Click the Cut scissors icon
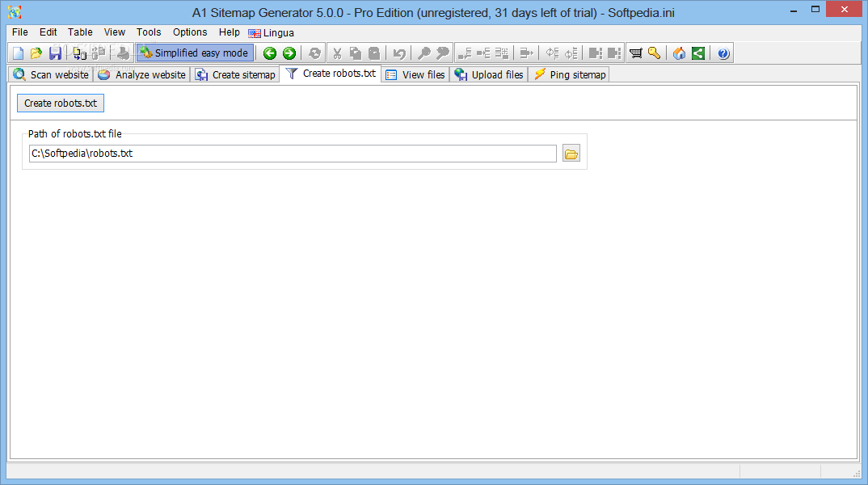This screenshot has height=485, width=868. click(x=336, y=53)
